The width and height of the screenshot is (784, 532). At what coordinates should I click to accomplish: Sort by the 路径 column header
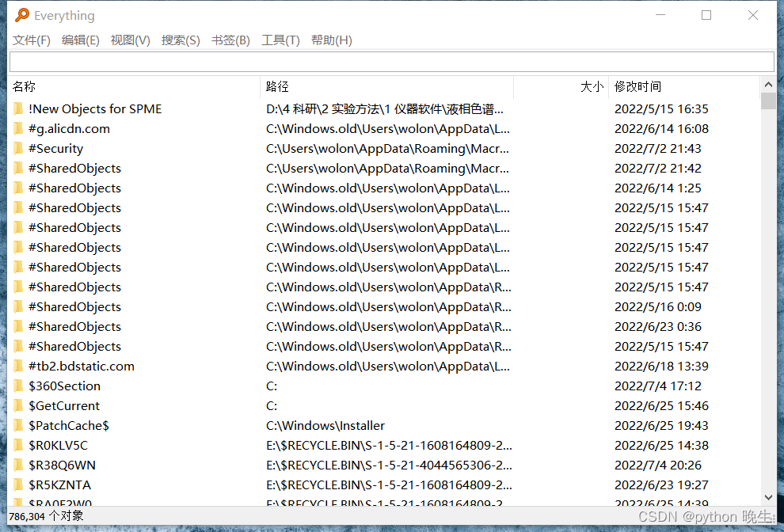[x=387, y=86]
